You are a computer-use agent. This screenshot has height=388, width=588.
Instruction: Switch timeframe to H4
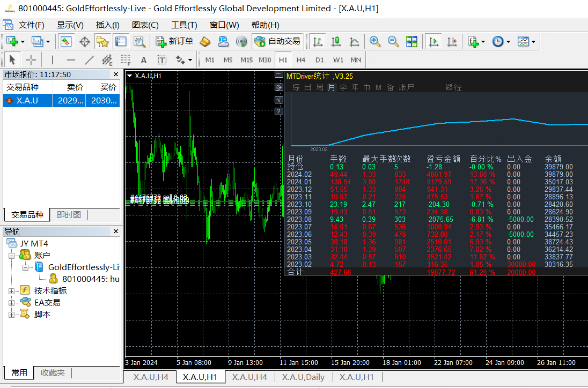point(301,60)
